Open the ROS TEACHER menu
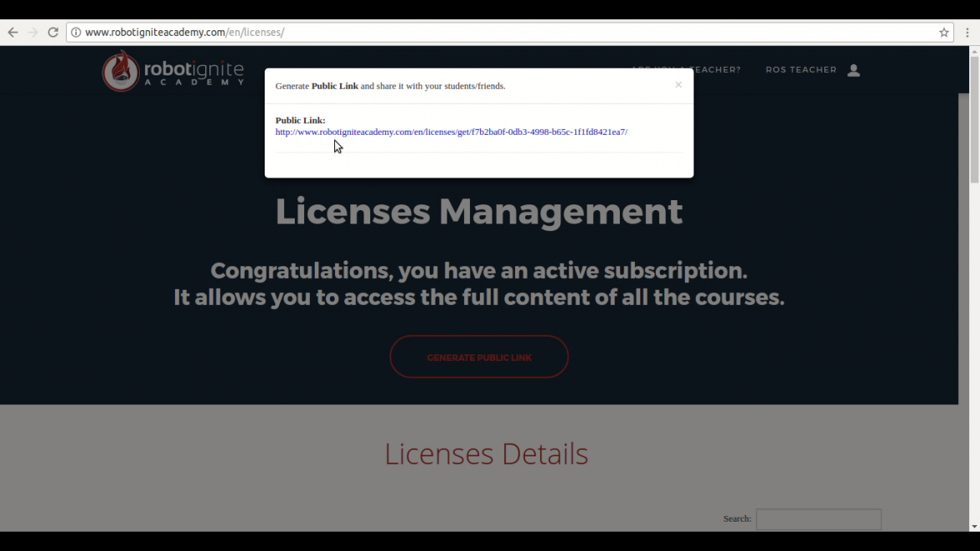 [x=801, y=70]
